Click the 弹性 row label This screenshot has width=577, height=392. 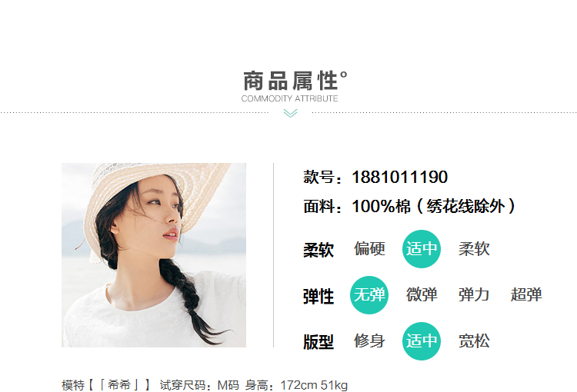click(x=319, y=297)
